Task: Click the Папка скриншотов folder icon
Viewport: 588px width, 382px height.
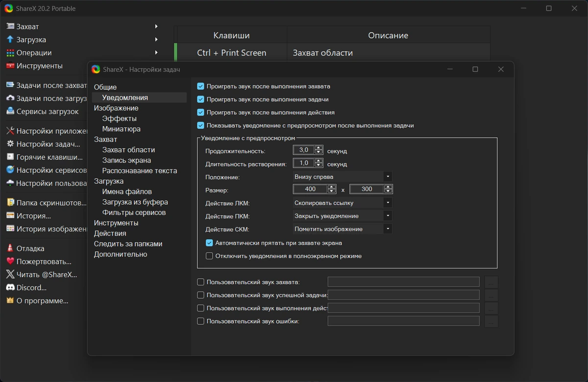Action: (x=10, y=203)
